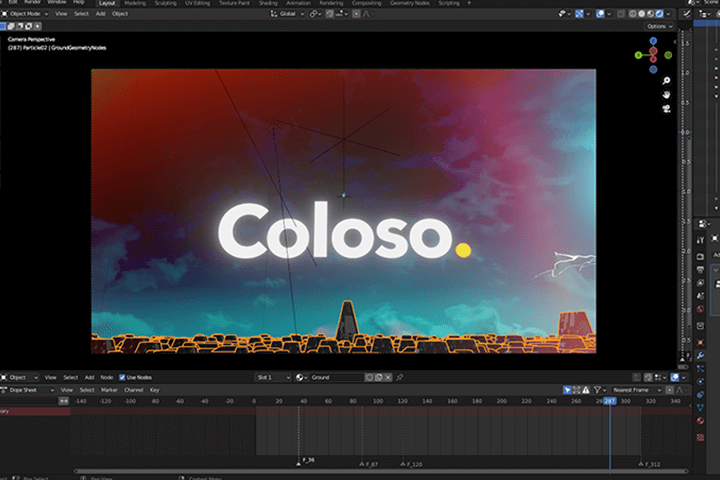Expand the viewport Options dropdown
The height and width of the screenshot is (480, 720).
tap(660, 26)
